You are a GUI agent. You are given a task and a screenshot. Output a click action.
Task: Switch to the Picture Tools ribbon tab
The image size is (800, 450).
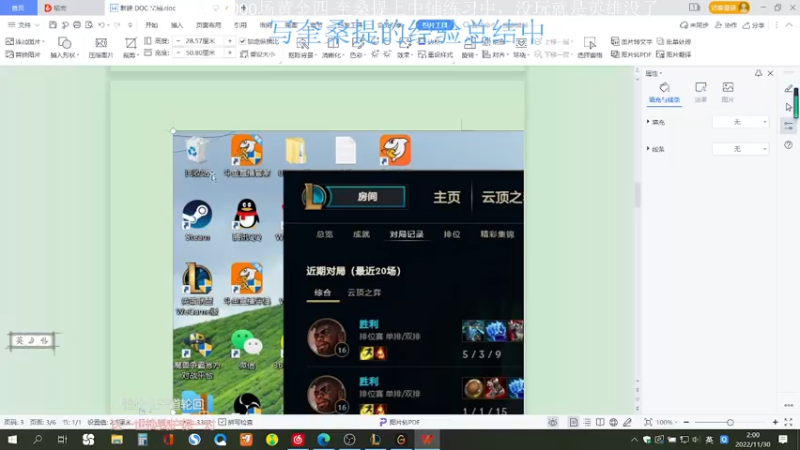click(x=435, y=24)
